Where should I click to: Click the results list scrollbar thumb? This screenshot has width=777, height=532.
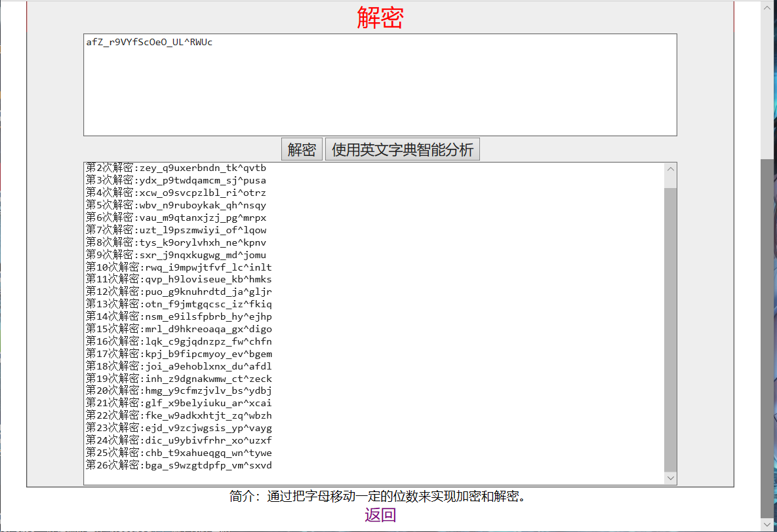point(671,330)
